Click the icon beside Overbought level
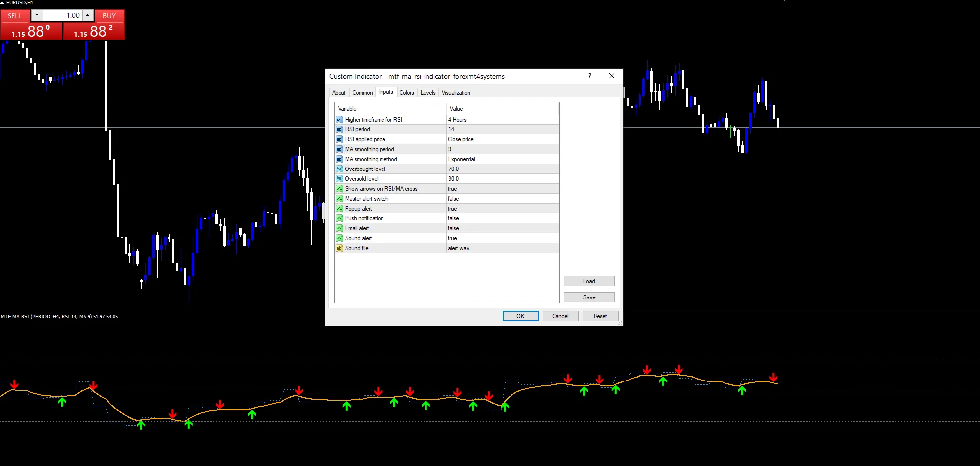Screen dimensions: 980x466 click(339, 169)
